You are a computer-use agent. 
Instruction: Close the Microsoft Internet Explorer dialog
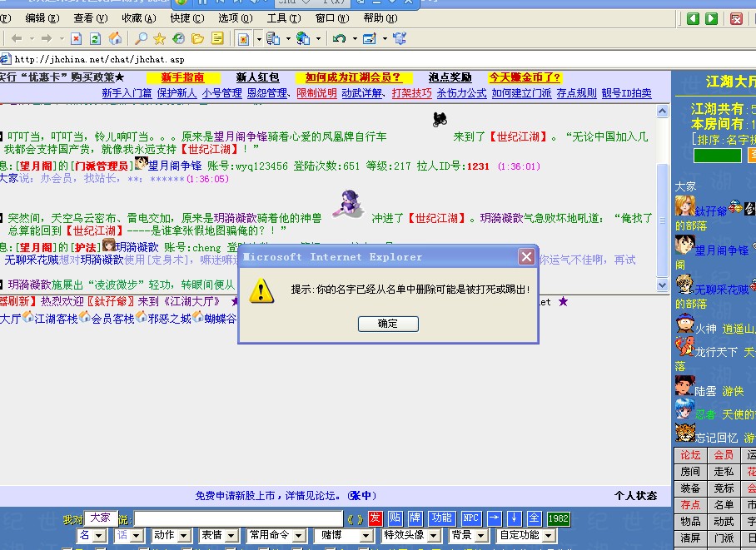point(526,257)
